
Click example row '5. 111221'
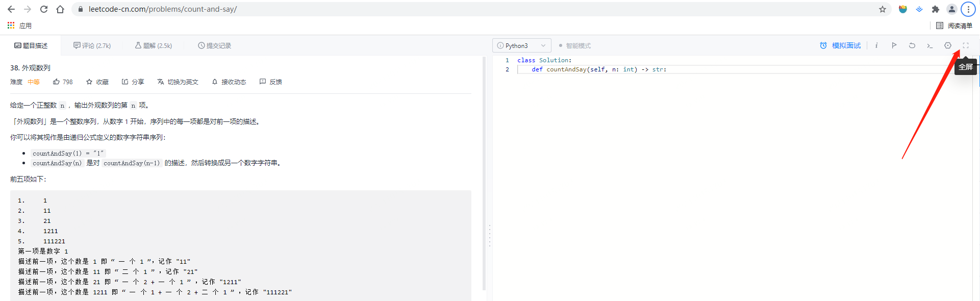click(x=41, y=241)
